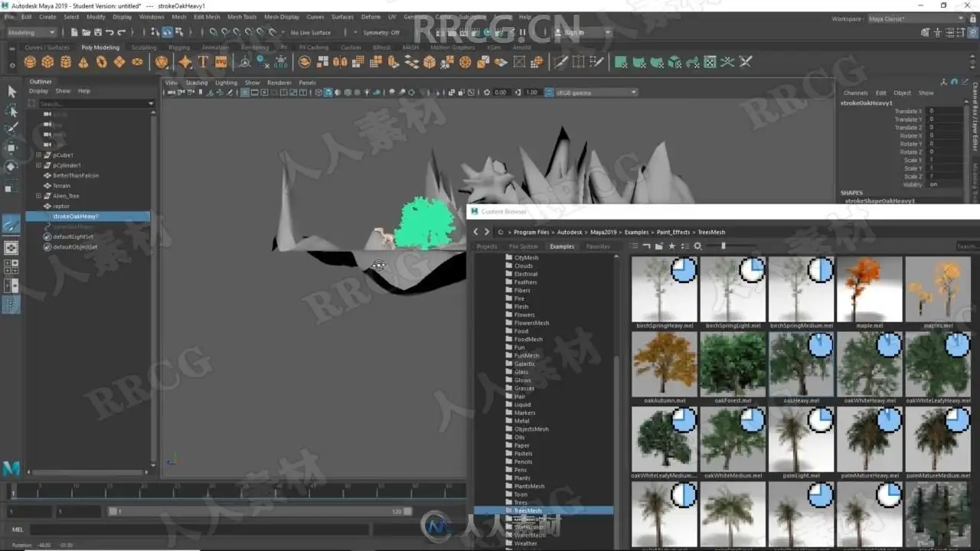
Task: Open the Deform menu
Action: tap(371, 17)
